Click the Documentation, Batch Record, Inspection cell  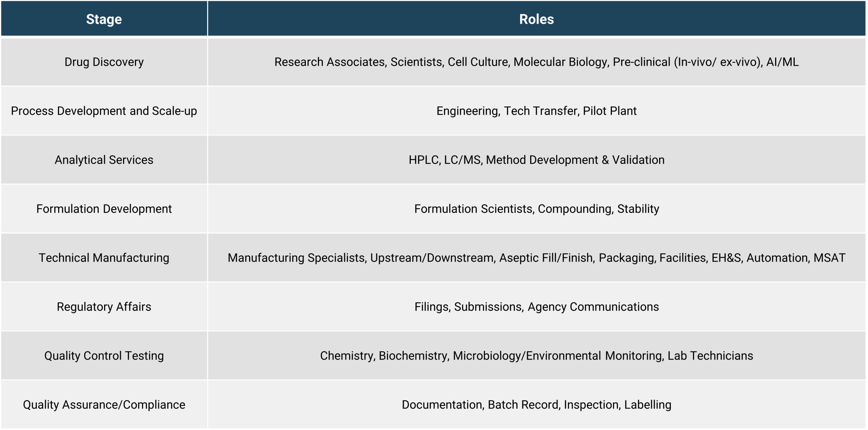(x=536, y=404)
